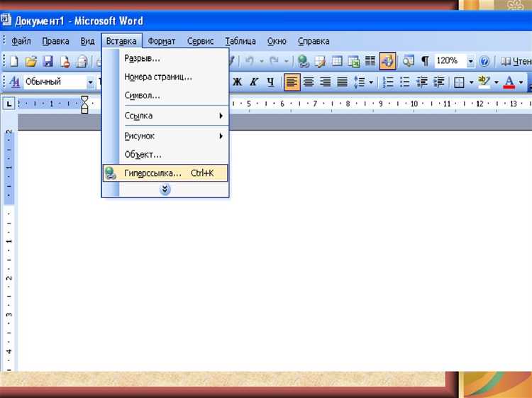Open the Borders dropdown arrow

(x=471, y=82)
